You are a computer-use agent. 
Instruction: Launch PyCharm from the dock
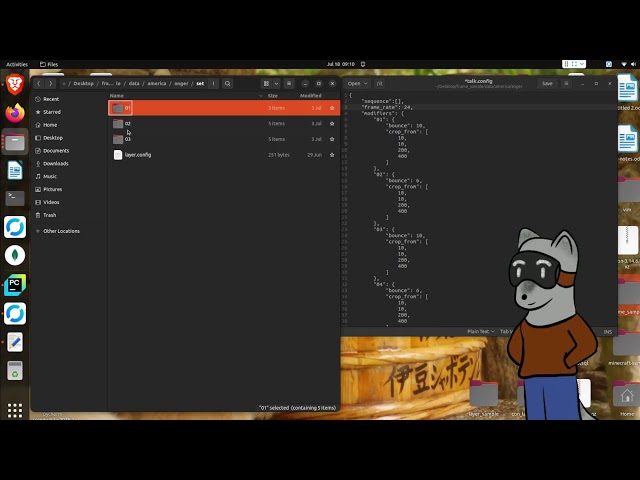[15, 284]
